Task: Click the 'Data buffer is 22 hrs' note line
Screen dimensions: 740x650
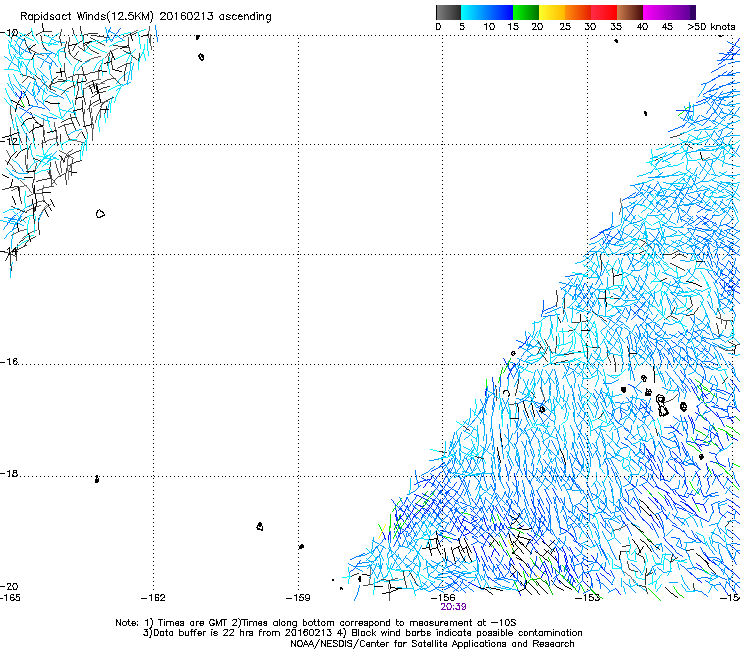Action: (x=362, y=633)
